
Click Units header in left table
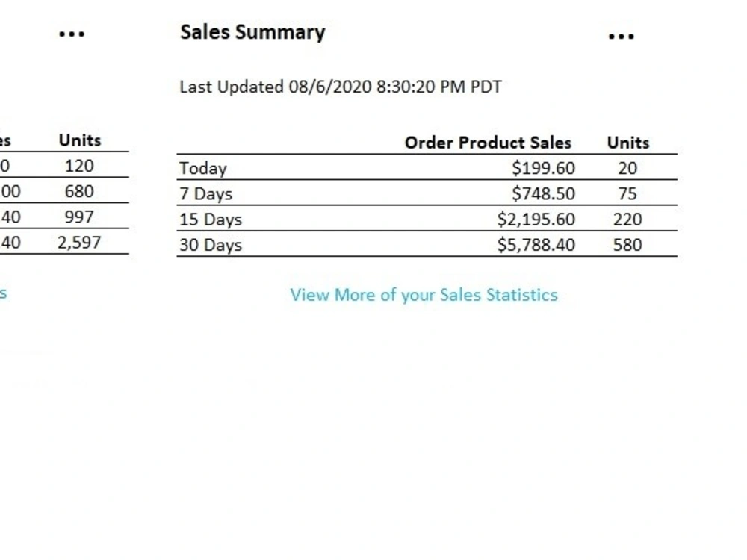80,140
